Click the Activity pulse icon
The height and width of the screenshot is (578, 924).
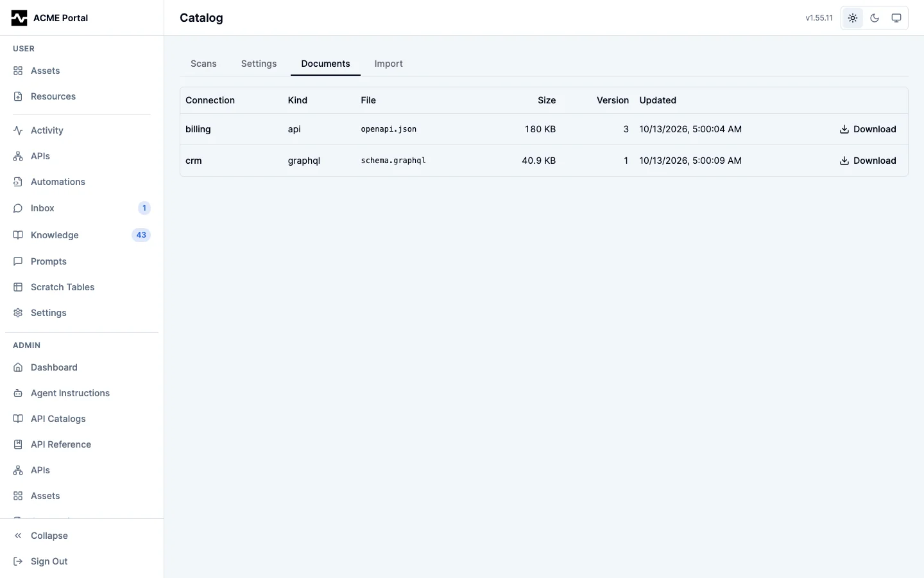pyautogui.click(x=18, y=130)
